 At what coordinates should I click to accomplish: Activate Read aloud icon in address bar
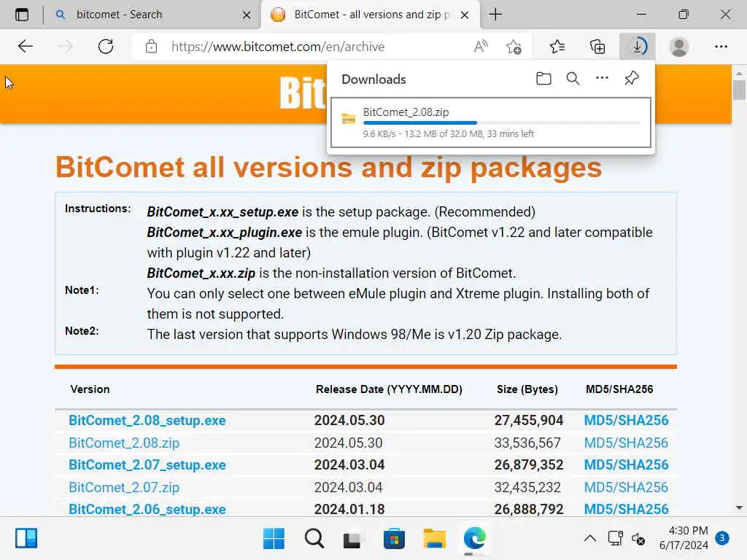pos(481,47)
